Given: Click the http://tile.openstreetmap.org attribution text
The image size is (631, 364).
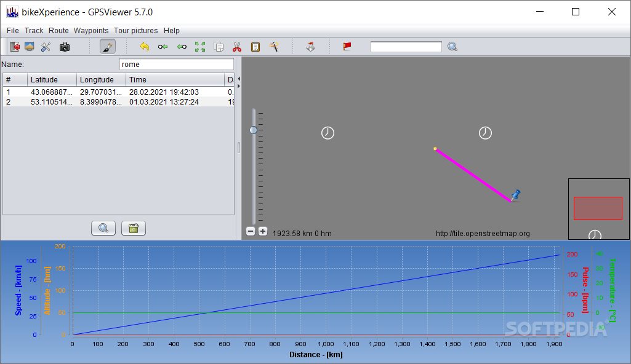Looking at the screenshot, I should [483, 234].
